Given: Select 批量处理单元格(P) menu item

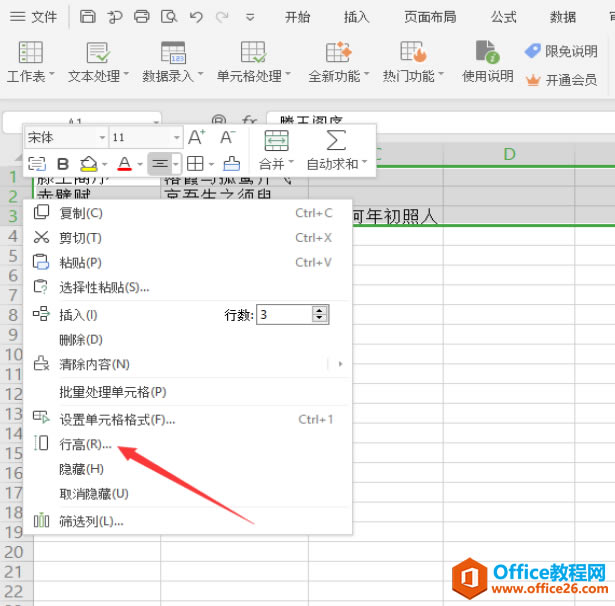Looking at the screenshot, I should click(187, 392).
